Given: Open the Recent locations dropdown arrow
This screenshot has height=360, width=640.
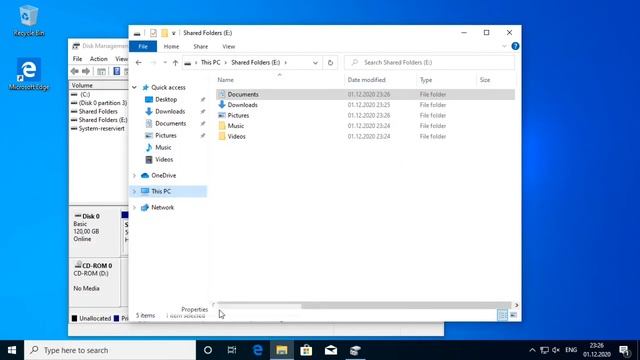Looking at the screenshot, I should 165,62.
